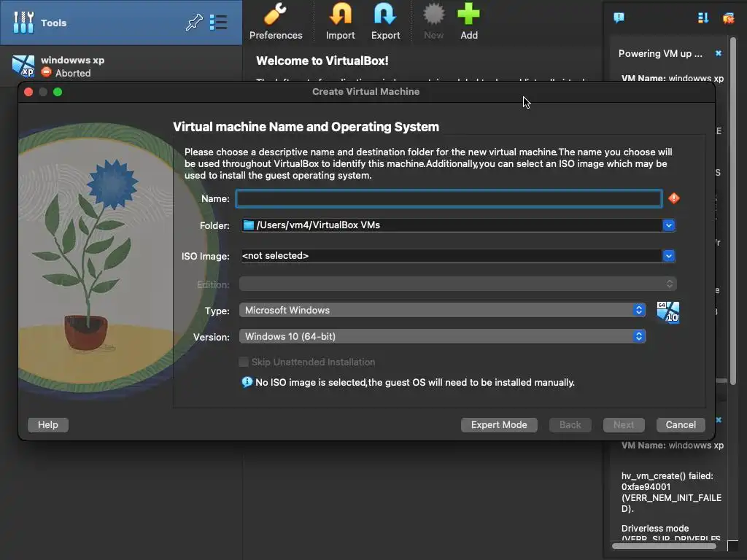747x560 pixels.
Task: Click the green zoom window button
Action: [x=58, y=92]
